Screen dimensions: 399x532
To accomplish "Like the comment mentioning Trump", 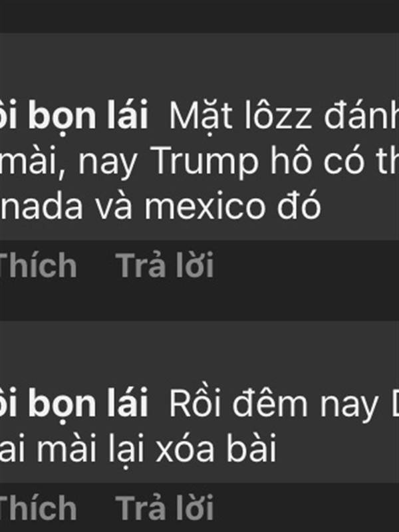I will (x=39, y=265).
